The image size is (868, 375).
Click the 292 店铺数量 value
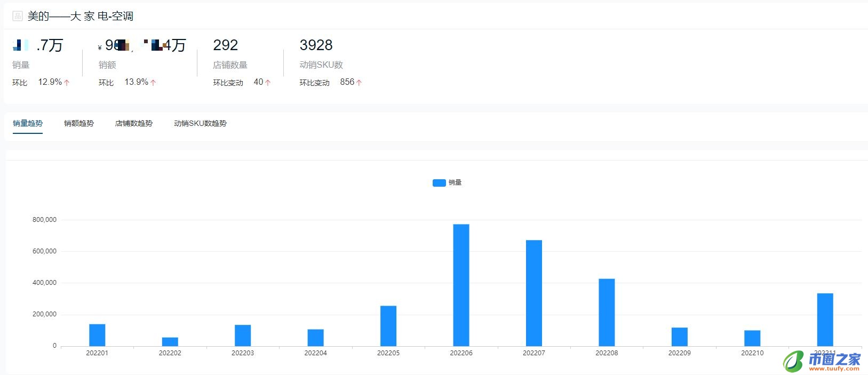point(225,45)
